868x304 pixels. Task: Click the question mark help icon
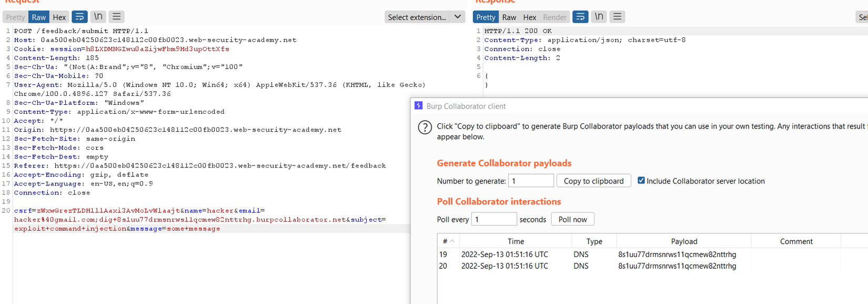(425, 128)
